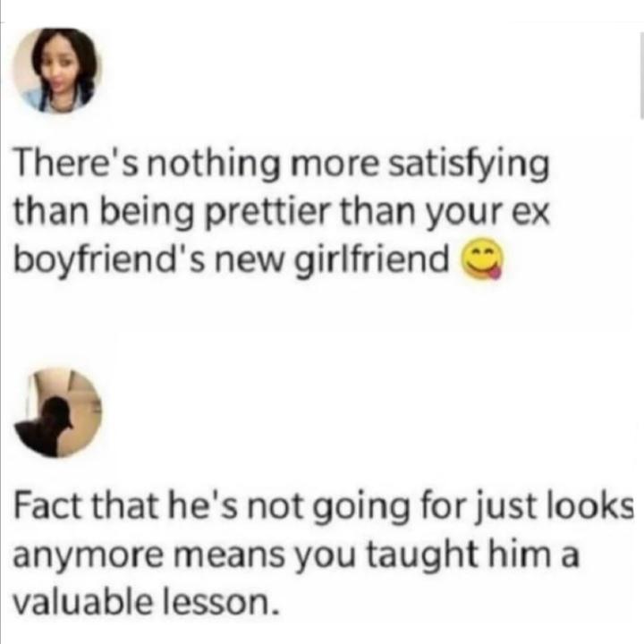This screenshot has height=644, width=644.
Task: Click the word 'satisfying' in the first post
Action: click(468, 164)
